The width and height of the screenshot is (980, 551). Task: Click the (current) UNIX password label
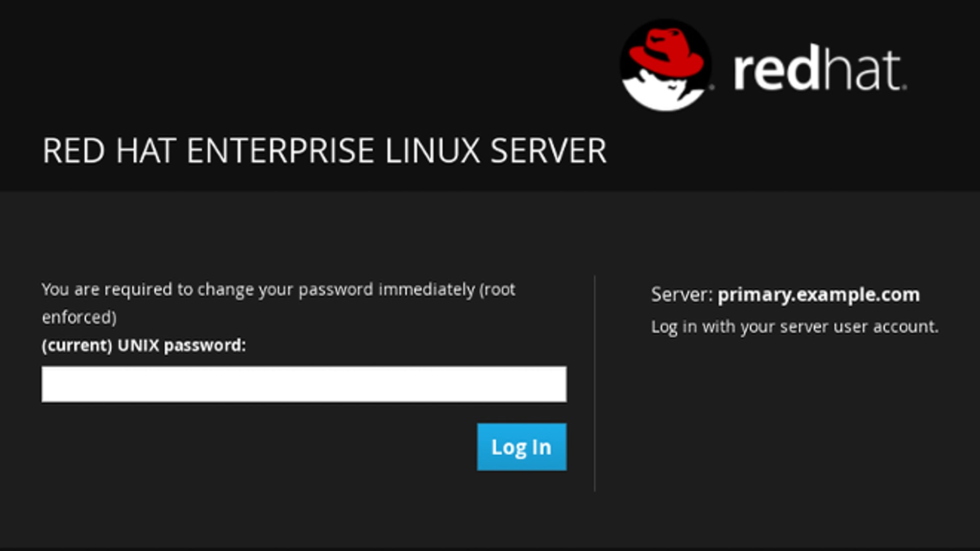pos(143,345)
